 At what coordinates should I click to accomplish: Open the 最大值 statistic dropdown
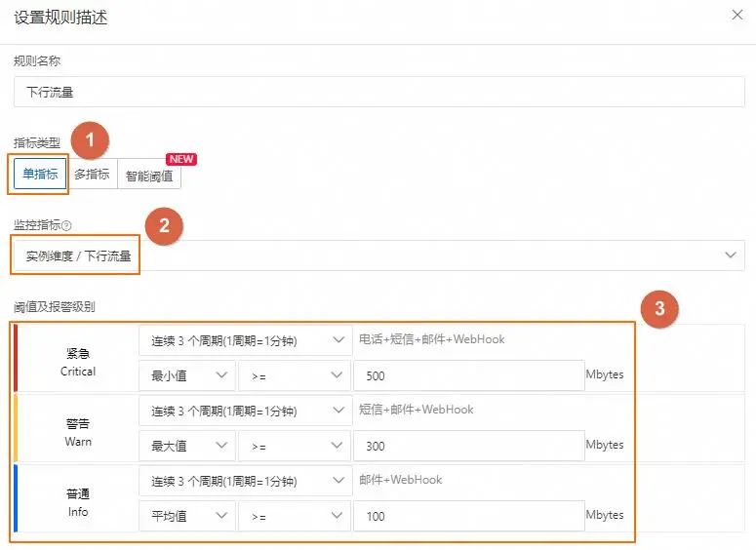[187, 446]
